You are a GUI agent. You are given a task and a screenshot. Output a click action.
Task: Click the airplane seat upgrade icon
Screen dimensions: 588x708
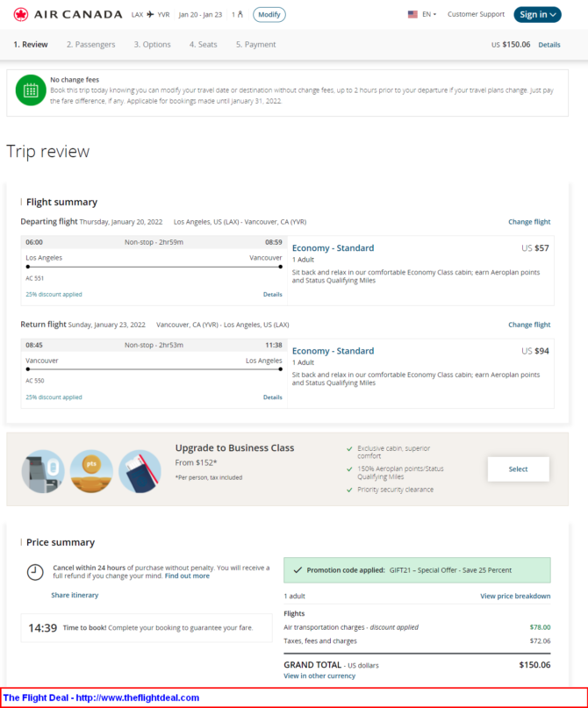pos(43,471)
